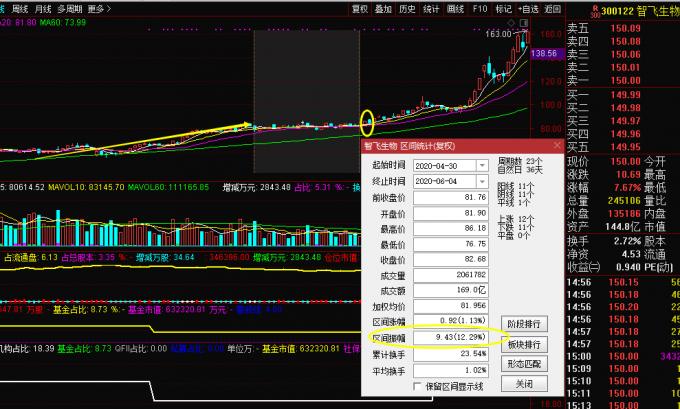Viewport: 680px width, 409px height.
Task: Expand the 更多 more periods menu
Action: pyautogui.click(x=99, y=9)
